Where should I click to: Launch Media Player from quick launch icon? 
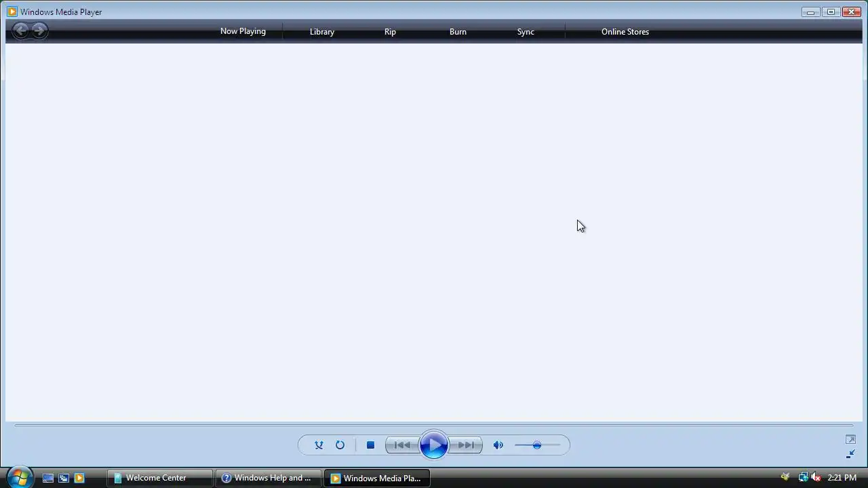79,478
